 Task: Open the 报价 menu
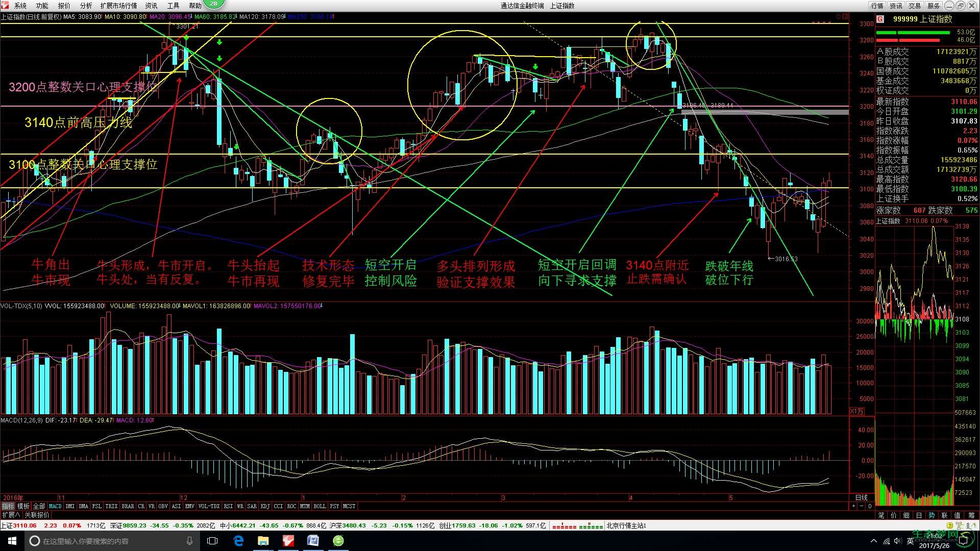64,6
